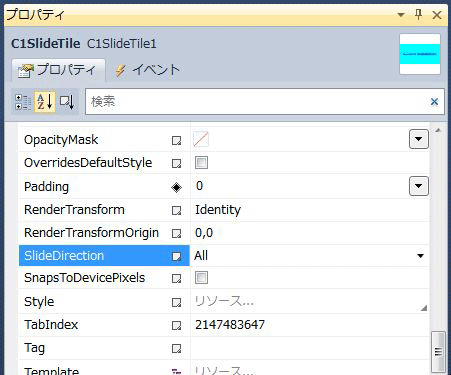Open RenderTransform property marker

tap(176, 210)
